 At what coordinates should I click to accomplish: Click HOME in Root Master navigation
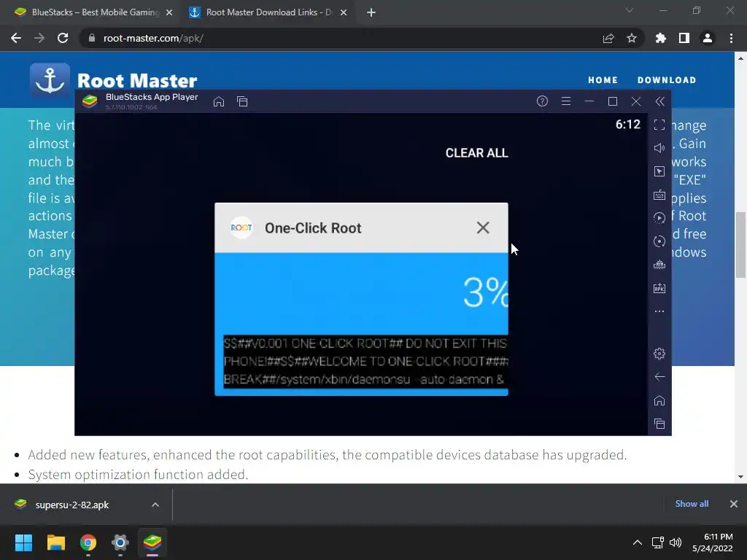603,80
